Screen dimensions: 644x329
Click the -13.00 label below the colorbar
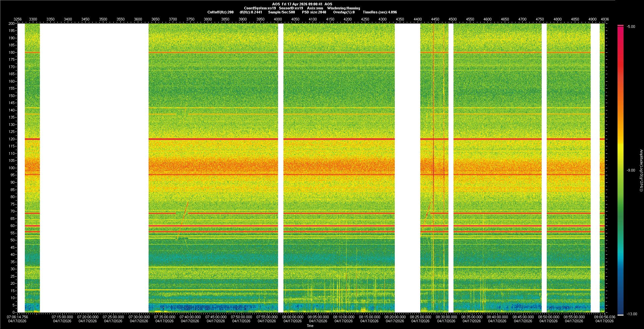(x=631, y=314)
